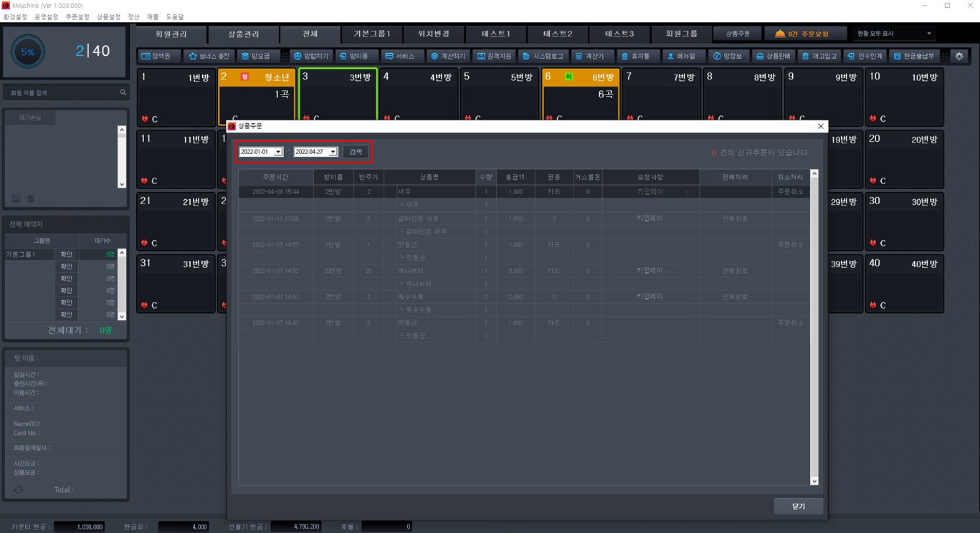
Task: Click the 계산기 calculator icon
Action: pyautogui.click(x=578, y=56)
